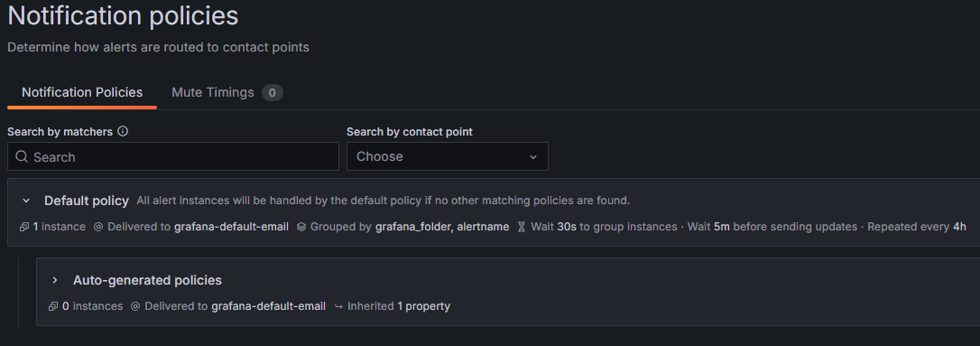980x346 pixels.
Task: Click the instances icon in Auto-generated policies
Action: (x=54, y=306)
